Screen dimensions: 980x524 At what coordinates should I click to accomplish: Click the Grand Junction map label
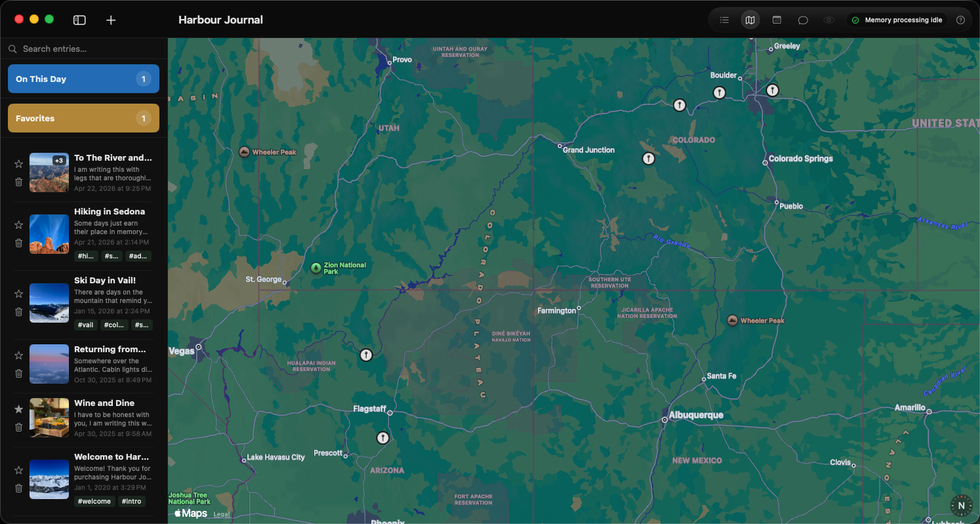point(589,150)
